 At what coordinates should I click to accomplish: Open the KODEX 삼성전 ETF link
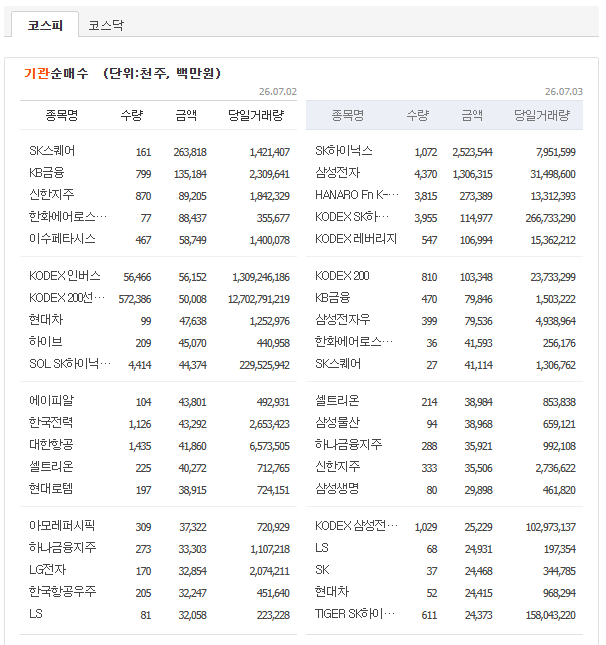pos(356,526)
